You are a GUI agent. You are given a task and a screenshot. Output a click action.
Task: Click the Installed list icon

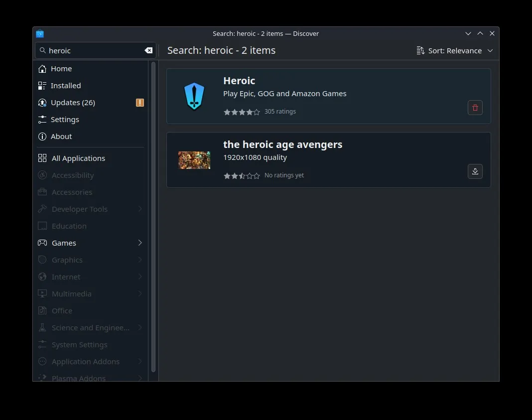tap(42, 86)
